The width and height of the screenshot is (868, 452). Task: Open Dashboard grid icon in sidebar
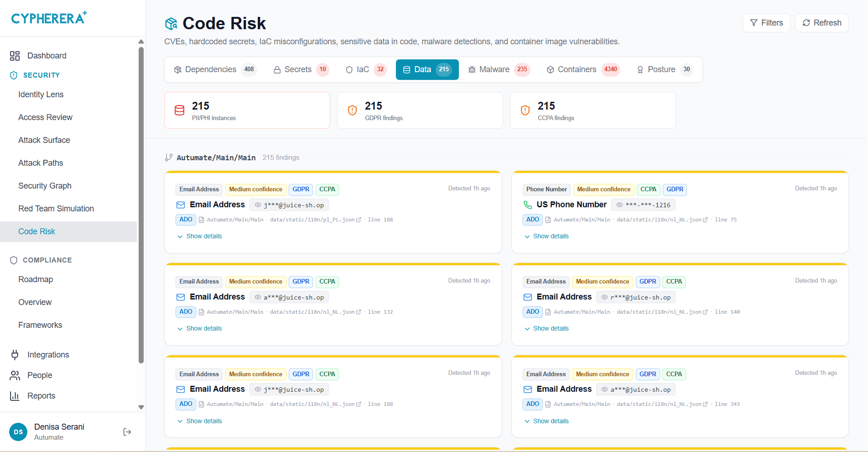pos(15,56)
